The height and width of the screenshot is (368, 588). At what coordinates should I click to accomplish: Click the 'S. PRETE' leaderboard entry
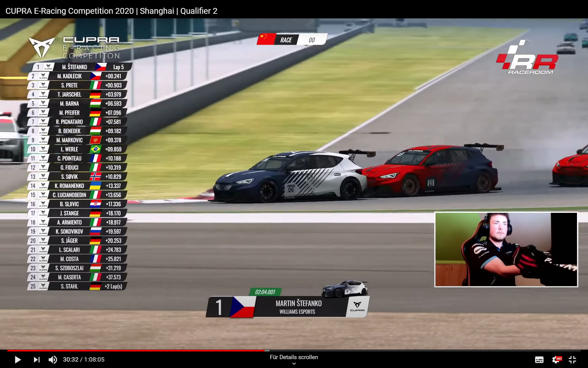coord(77,85)
